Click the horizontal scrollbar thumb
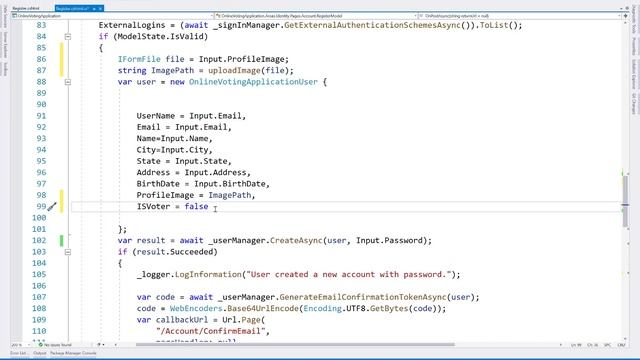This screenshot has width=640, height=360. click(x=295, y=345)
